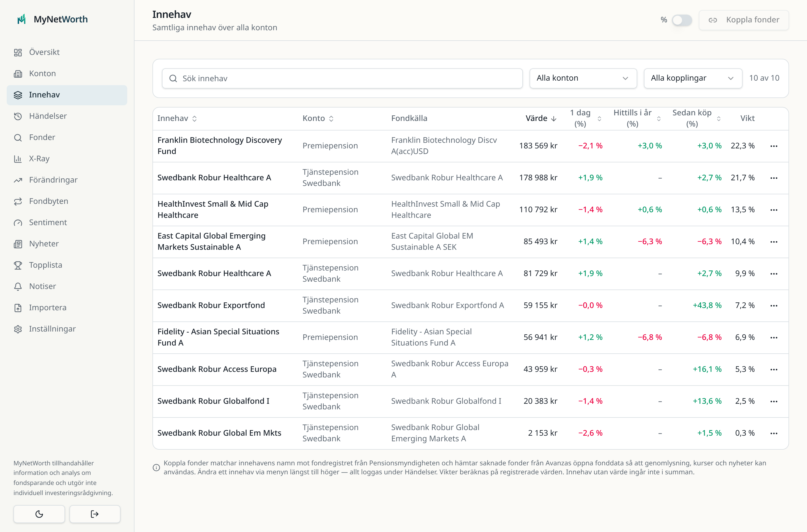Sort table by Konto column

click(318, 118)
